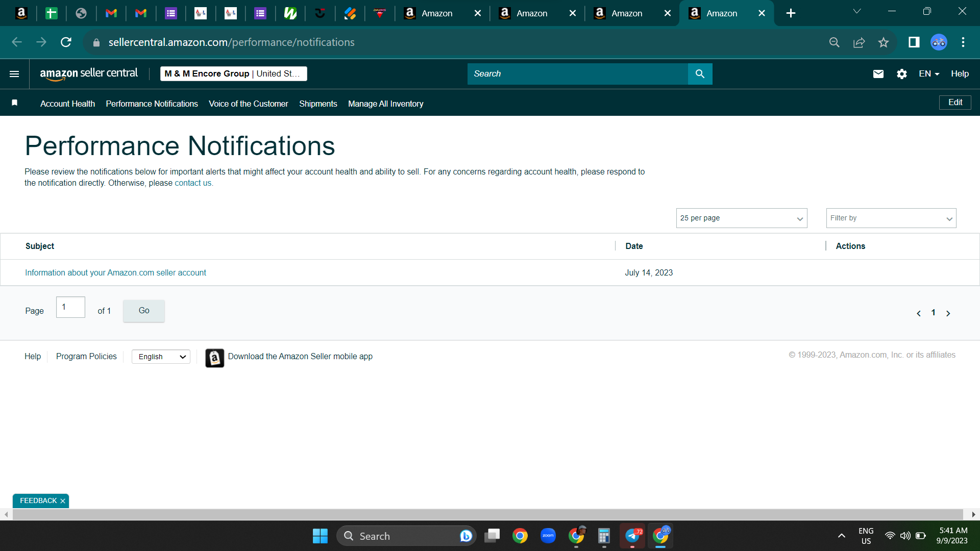Open the settings gear icon
Viewport: 980px width, 551px height.
click(902, 74)
